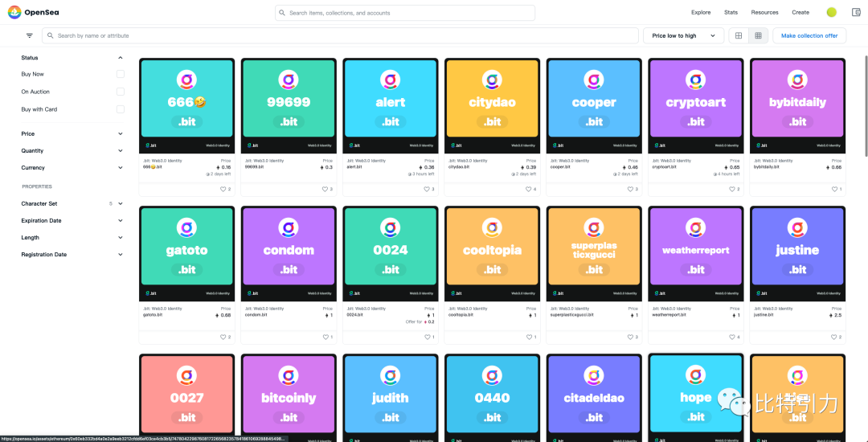Open the judith .bit card thumbnail
868x442 pixels.
pos(391,398)
